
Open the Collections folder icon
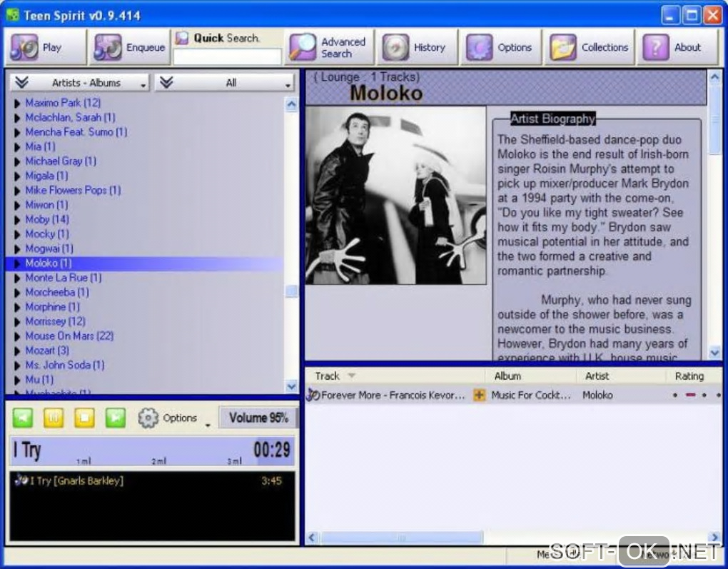click(563, 47)
